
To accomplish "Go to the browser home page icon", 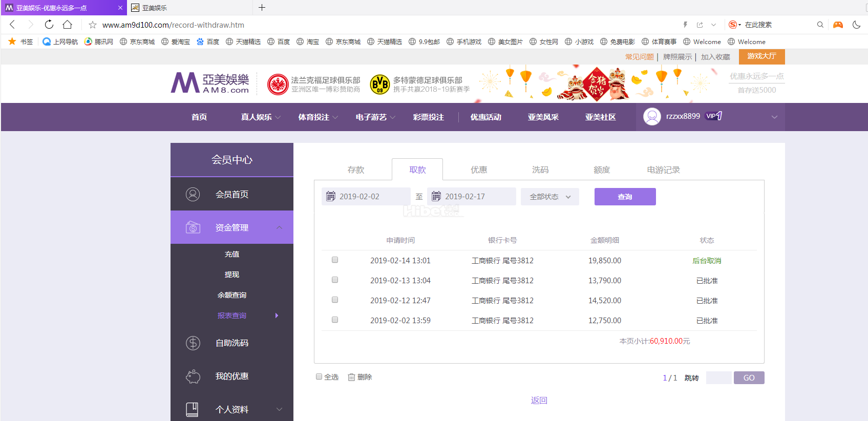I will click(67, 25).
